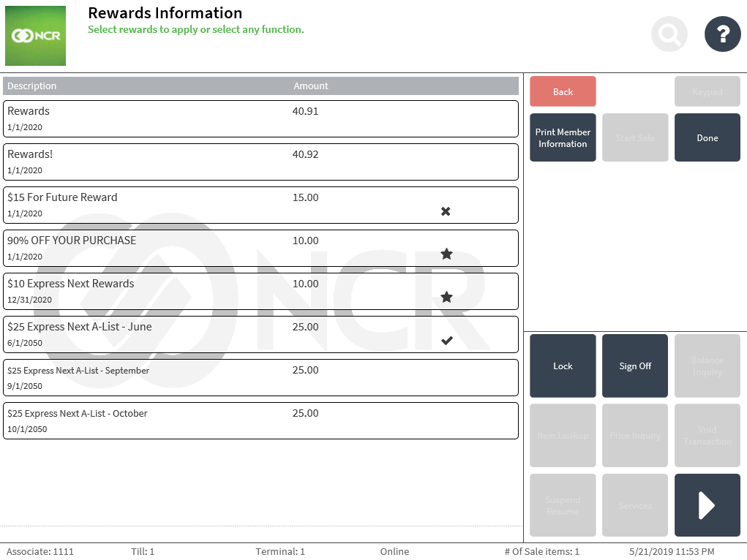747x560 pixels.
Task: Click the NCR logo tile
Action: click(35, 36)
